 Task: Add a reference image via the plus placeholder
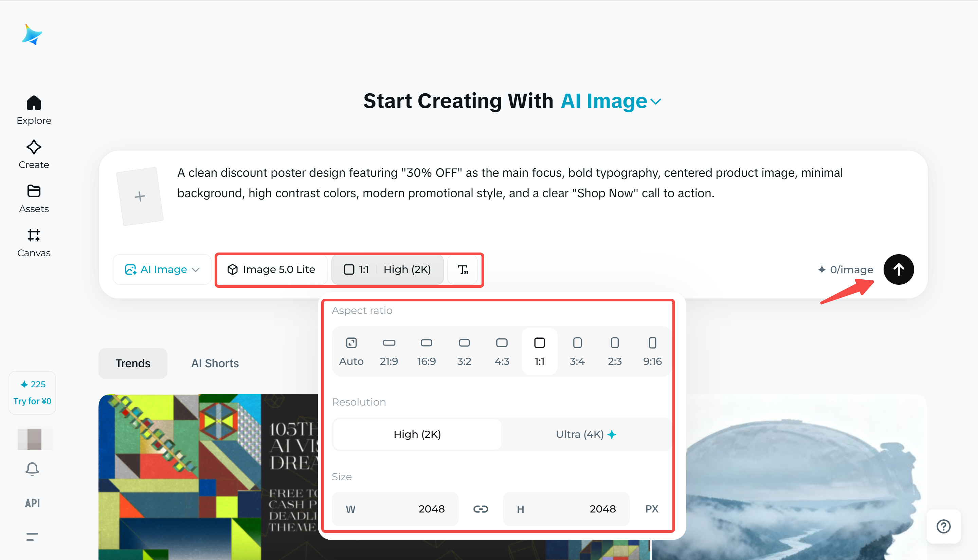(x=140, y=196)
